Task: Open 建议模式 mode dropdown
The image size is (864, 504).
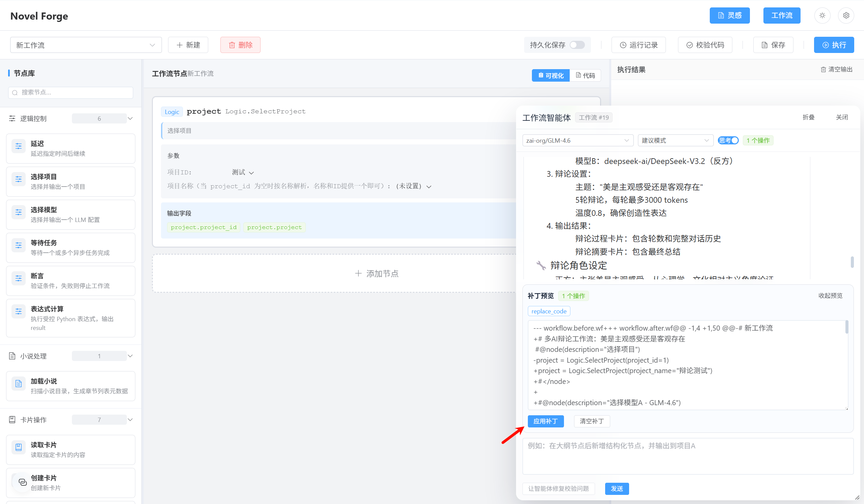Action: tap(675, 140)
